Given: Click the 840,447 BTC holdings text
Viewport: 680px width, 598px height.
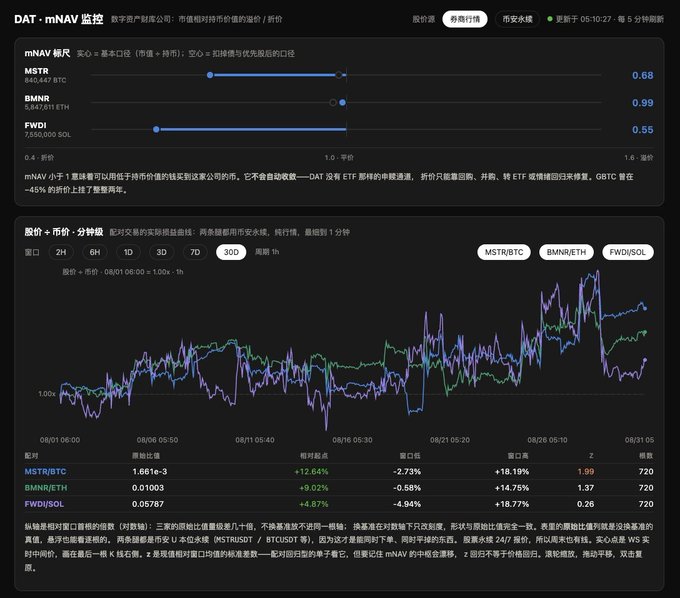Looking at the screenshot, I should point(46,80).
